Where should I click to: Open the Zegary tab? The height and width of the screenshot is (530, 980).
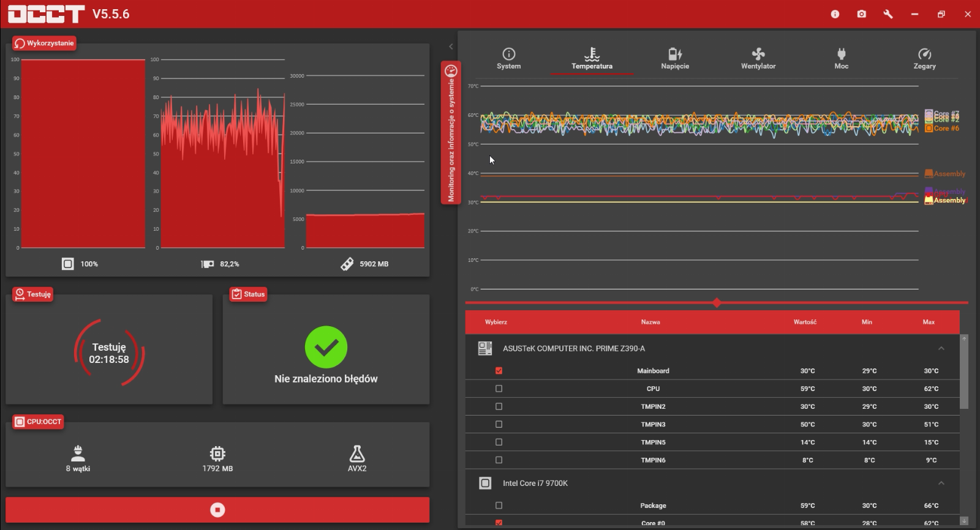coord(925,59)
